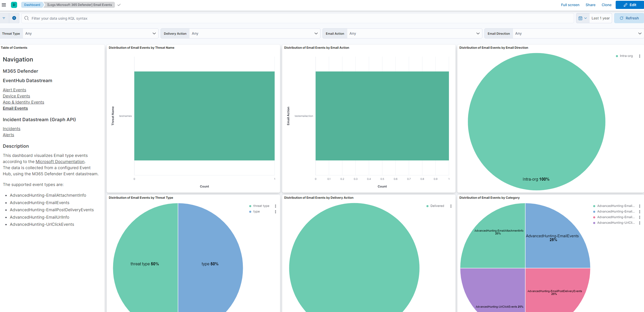Open the hamburger menu in the top-left corner

pyautogui.click(x=4, y=5)
